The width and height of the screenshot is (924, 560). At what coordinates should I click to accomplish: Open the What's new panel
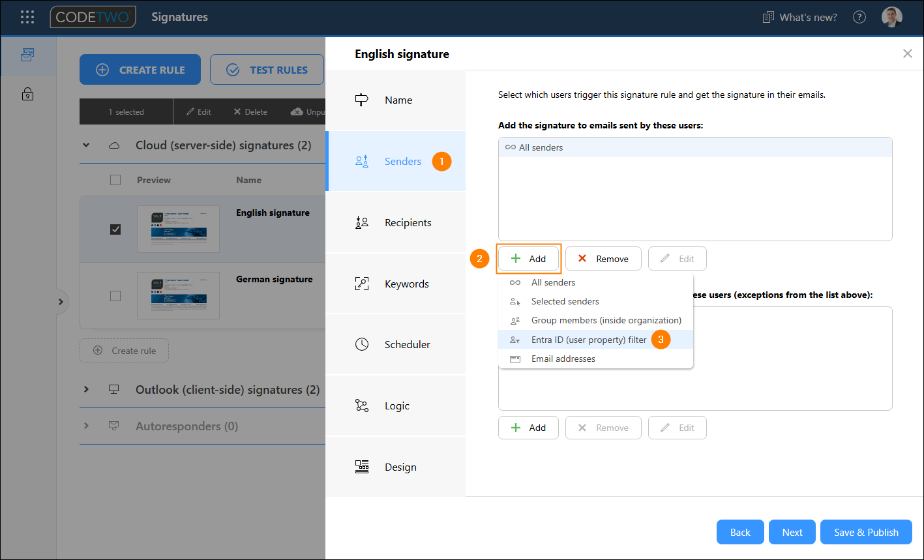[800, 18]
